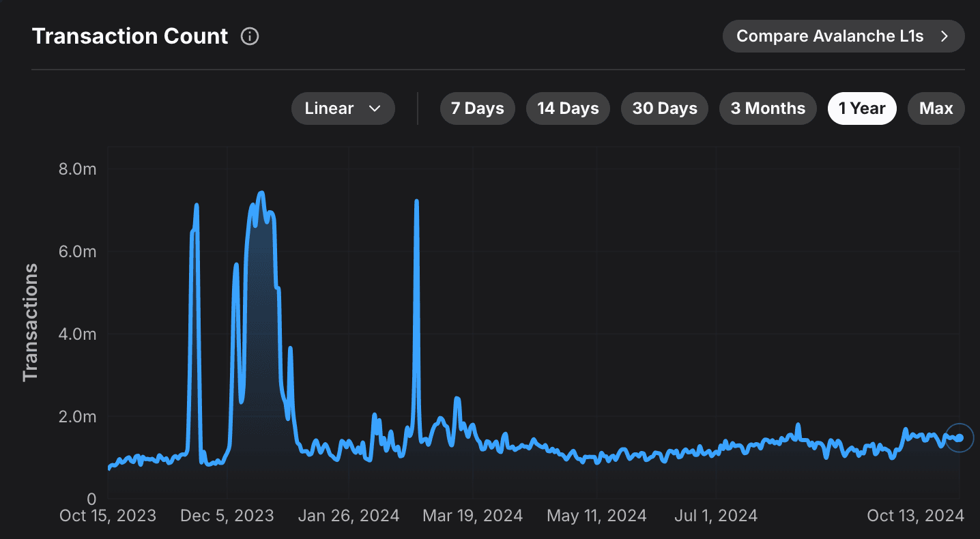Screen dimensions: 980x539
Task: Select the Max time range
Action: point(936,108)
